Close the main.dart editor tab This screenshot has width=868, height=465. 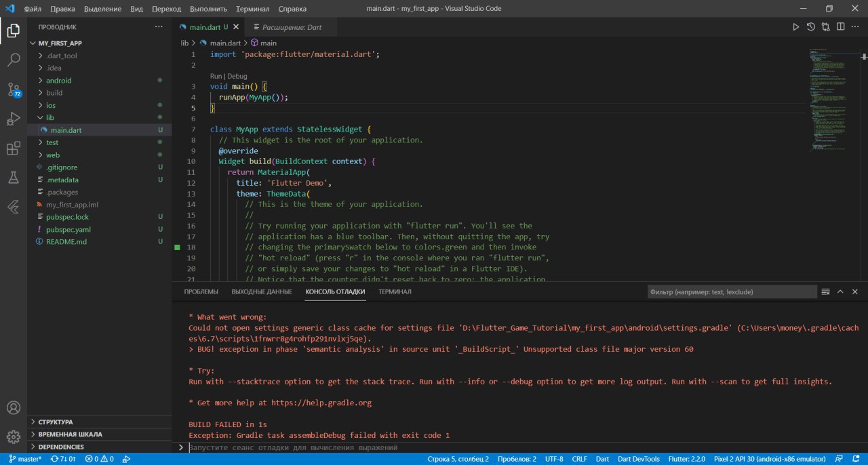click(235, 27)
